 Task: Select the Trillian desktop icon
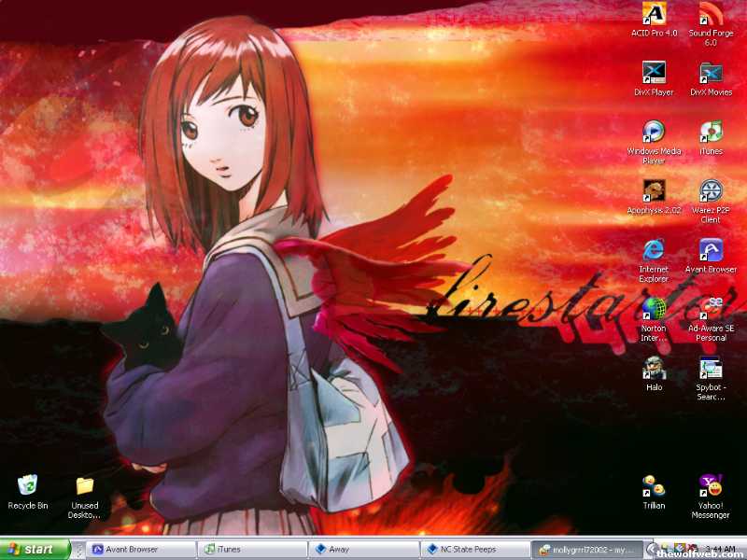pyautogui.click(x=654, y=493)
